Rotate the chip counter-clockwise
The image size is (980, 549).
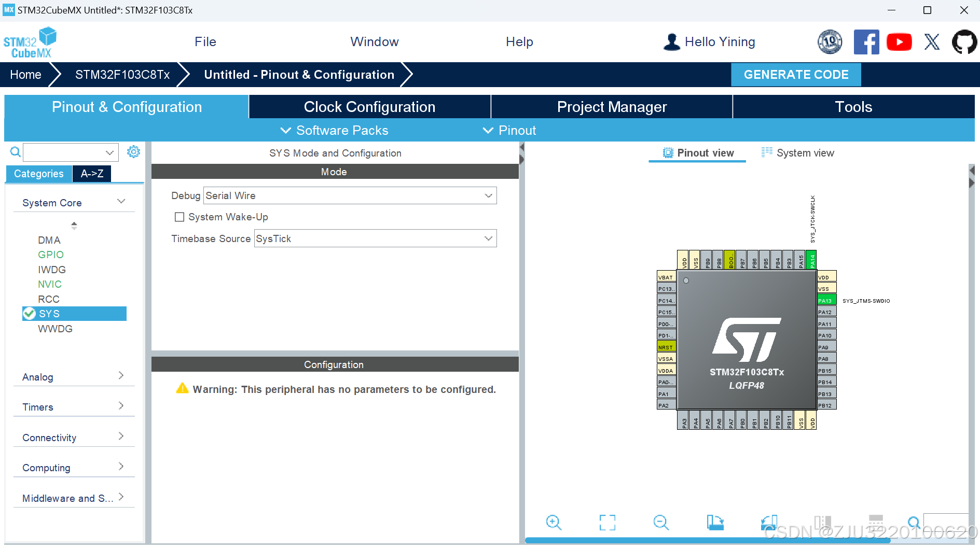click(769, 522)
